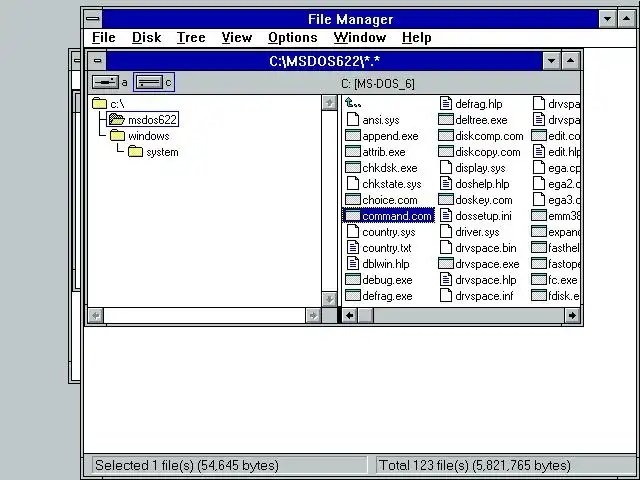Click the diskcopy.com program icon
The width and height of the screenshot is (640, 480).
coord(446,151)
